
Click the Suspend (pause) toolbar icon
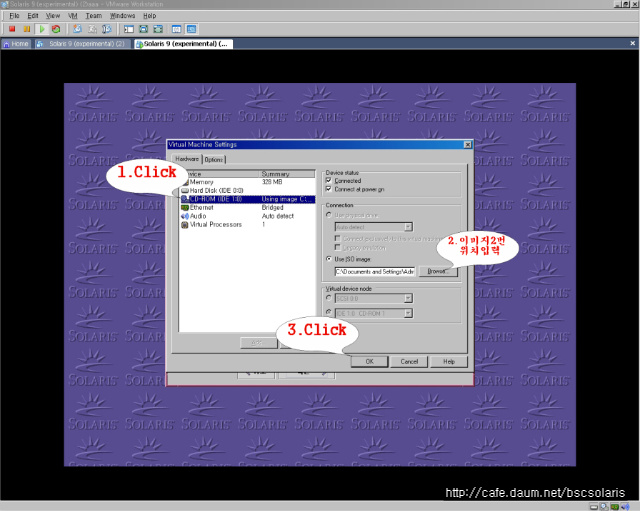click(x=27, y=29)
